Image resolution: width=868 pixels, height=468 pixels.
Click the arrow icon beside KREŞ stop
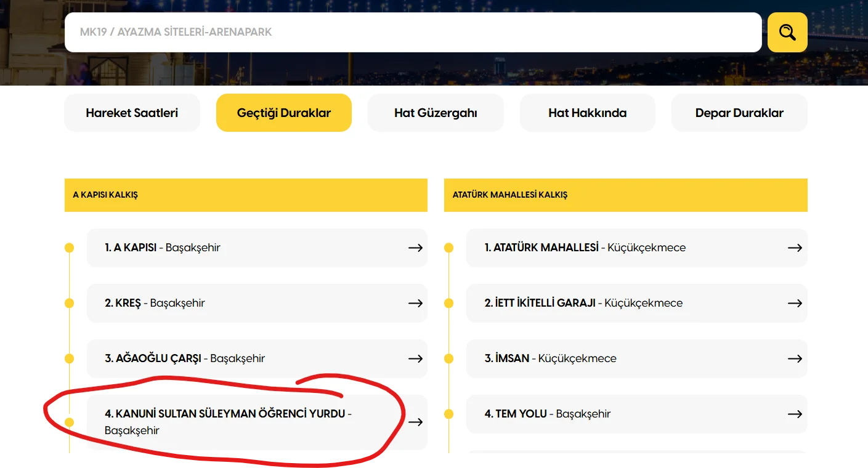tap(415, 303)
